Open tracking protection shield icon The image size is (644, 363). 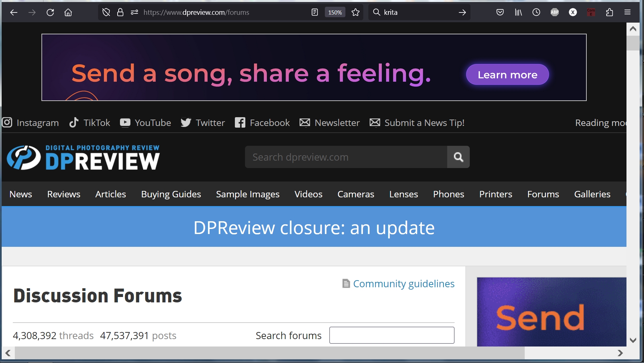pyautogui.click(x=106, y=12)
